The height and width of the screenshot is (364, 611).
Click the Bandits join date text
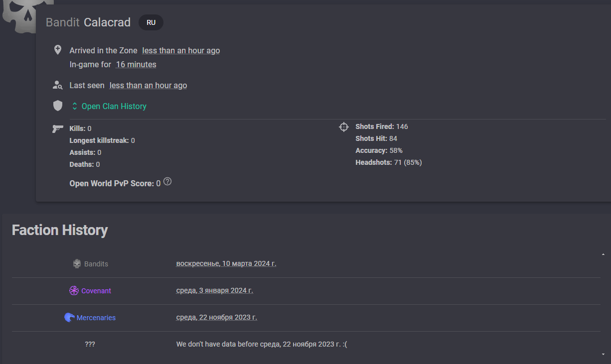226,263
